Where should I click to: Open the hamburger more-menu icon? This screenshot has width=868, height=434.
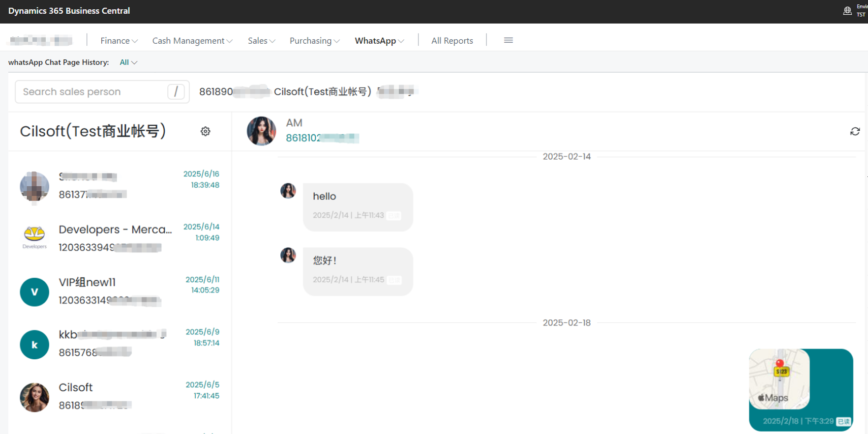click(508, 40)
